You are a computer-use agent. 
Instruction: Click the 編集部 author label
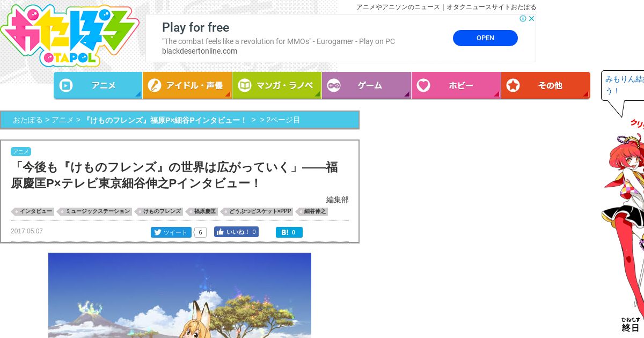pos(338,200)
